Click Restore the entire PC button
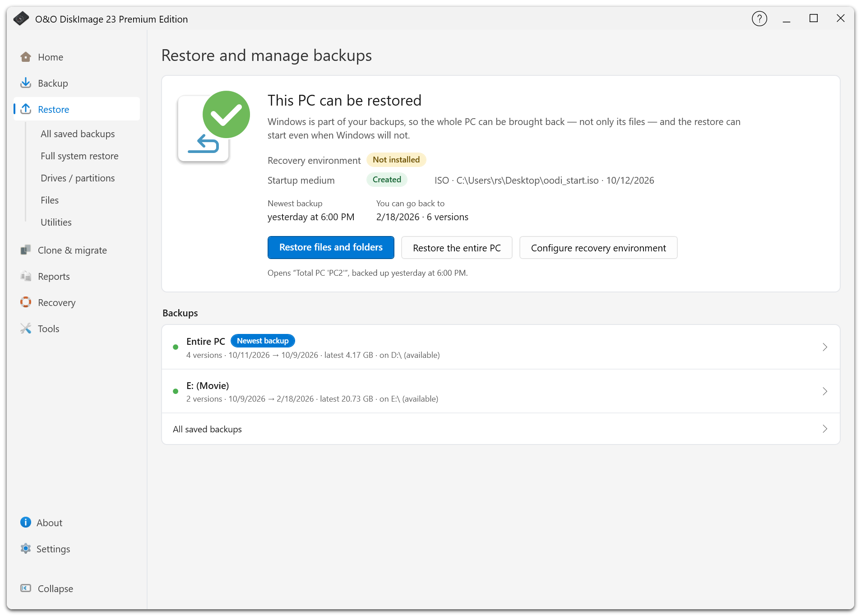The image size is (861, 616). pyautogui.click(x=457, y=247)
